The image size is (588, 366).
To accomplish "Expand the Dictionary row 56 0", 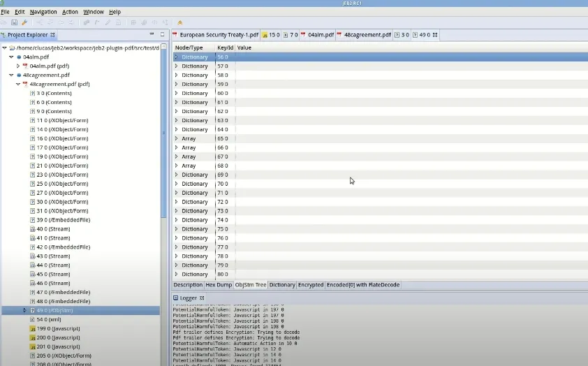I will point(176,57).
